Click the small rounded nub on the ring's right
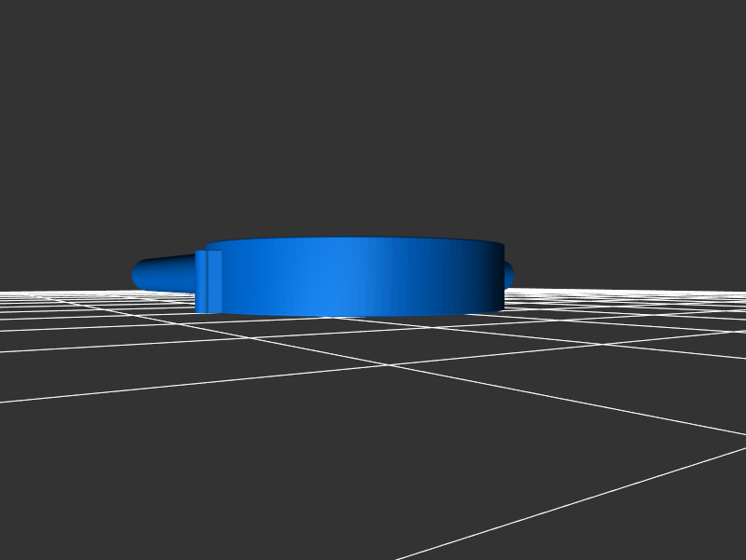Viewport: 746px width, 560px height. pyautogui.click(x=508, y=274)
